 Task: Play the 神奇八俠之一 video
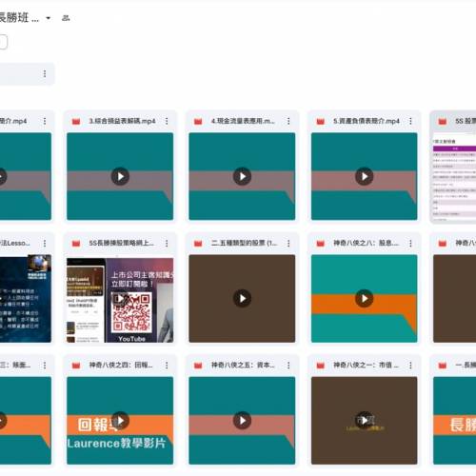[x=365, y=421]
